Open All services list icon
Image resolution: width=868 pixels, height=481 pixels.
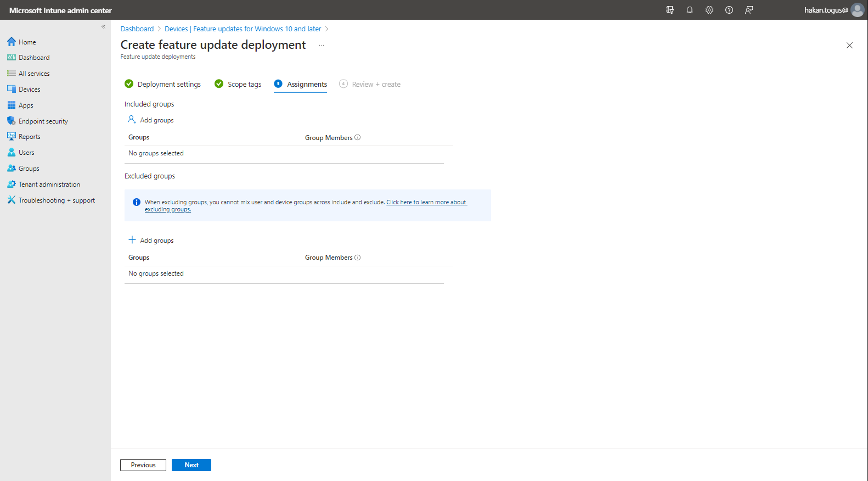(x=12, y=73)
